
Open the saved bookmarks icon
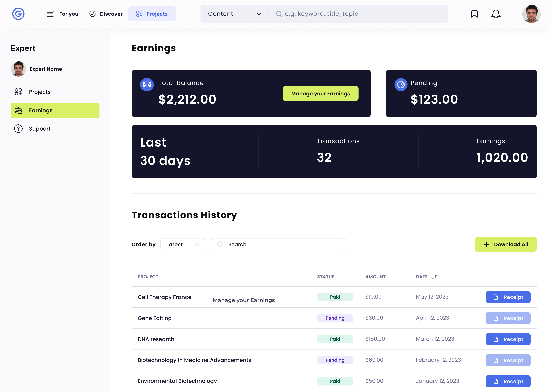tap(474, 14)
